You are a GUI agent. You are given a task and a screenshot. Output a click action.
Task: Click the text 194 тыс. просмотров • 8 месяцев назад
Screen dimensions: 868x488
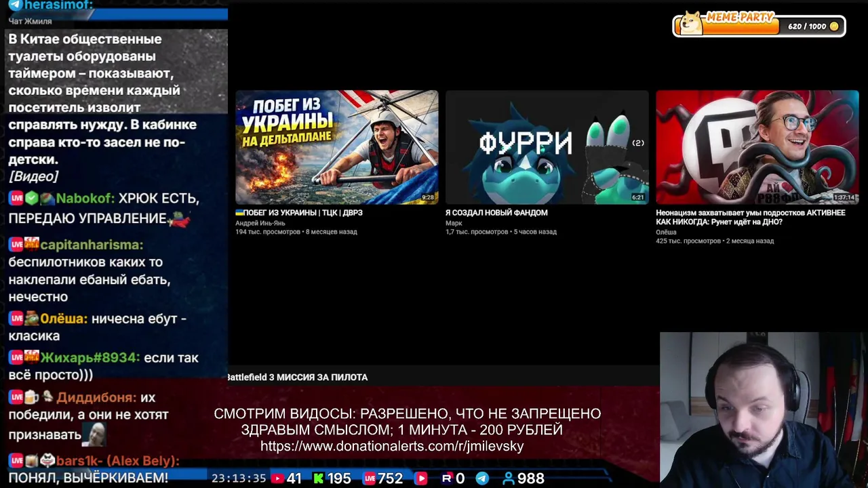[296, 232]
